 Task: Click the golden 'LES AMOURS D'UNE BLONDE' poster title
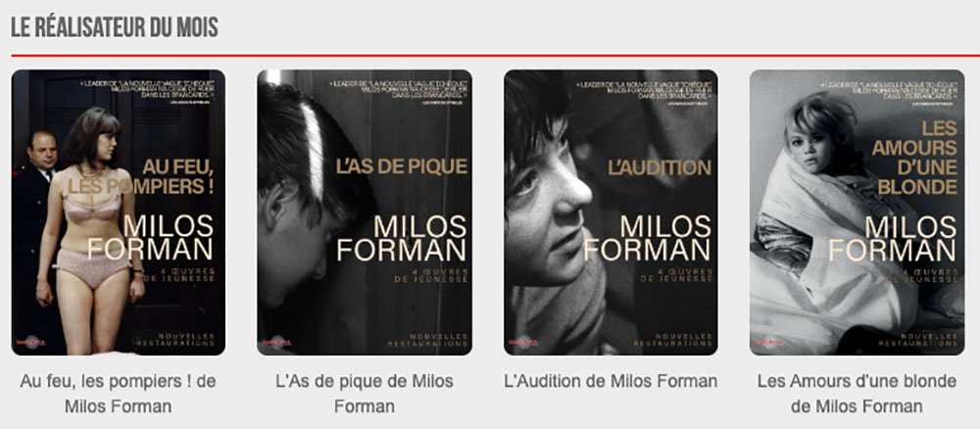(x=917, y=158)
